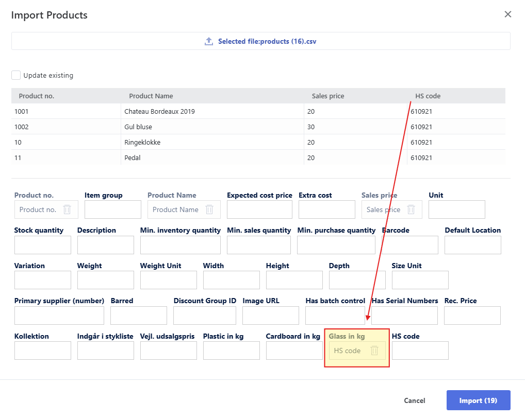The height and width of the screenshot is (420, 525).
Task: Click the Weight Unit mapping box
Action: tap(168, 280)
